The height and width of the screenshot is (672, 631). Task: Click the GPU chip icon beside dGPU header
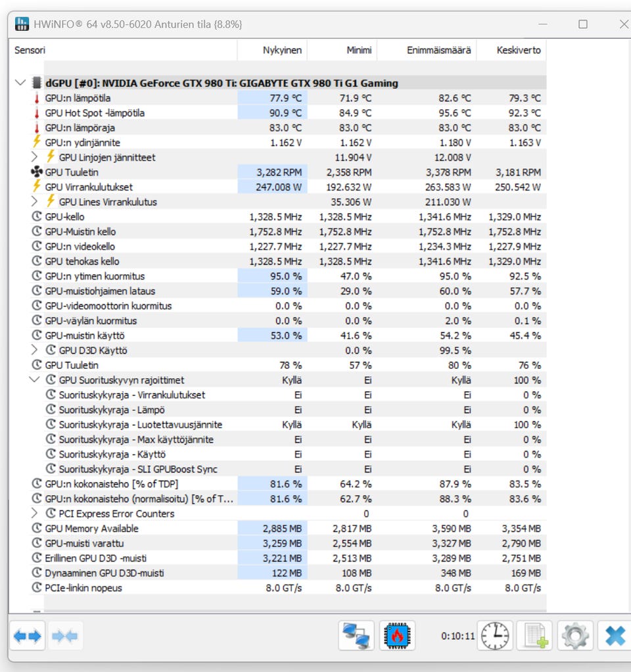(37, 83)
